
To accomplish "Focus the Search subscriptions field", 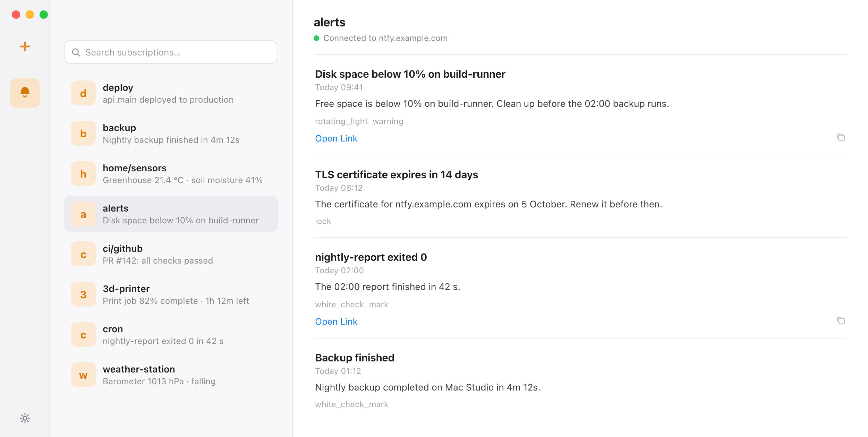I will point(171,52).
